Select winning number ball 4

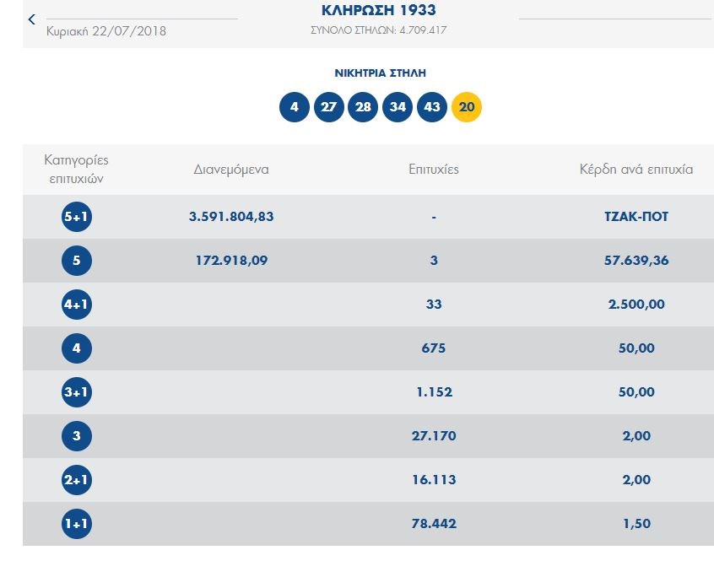[294, 107]
